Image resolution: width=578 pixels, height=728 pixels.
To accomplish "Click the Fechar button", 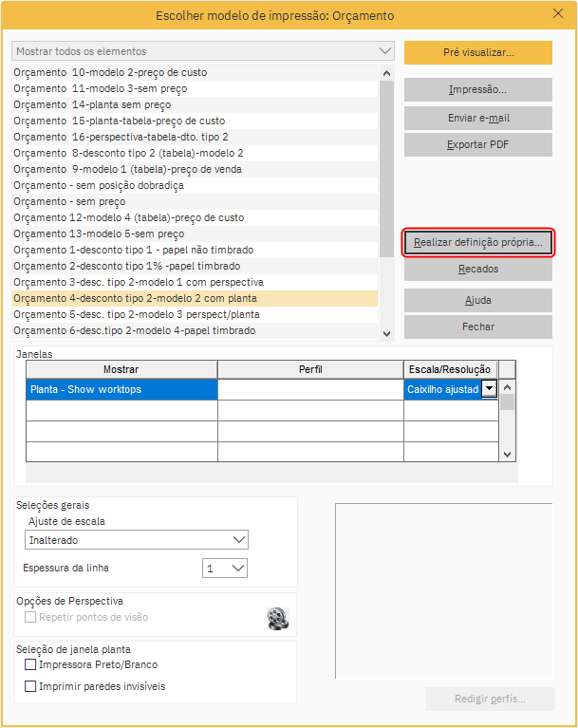I will [478, 327].
